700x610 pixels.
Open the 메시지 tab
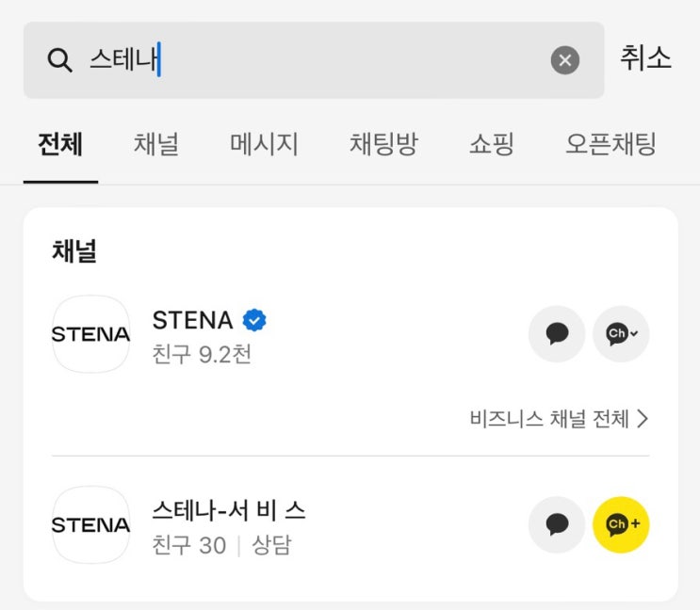click(x=264, y=144)
